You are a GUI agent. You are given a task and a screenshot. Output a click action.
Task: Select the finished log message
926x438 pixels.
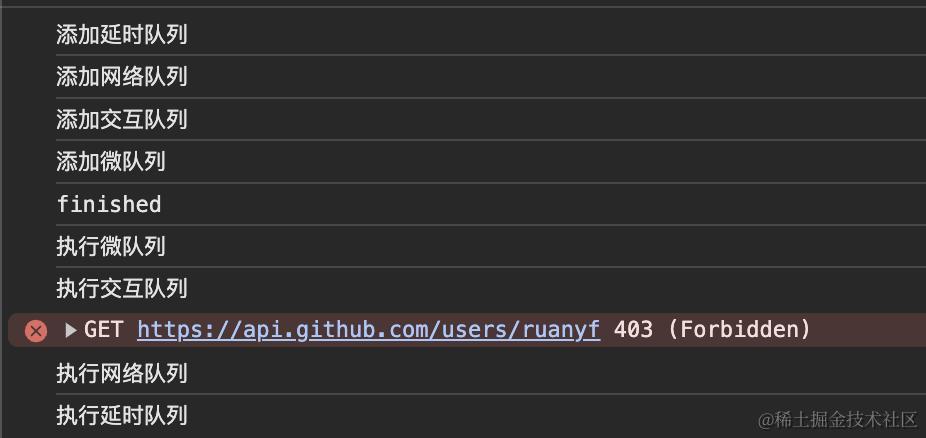tap(109, 204)
